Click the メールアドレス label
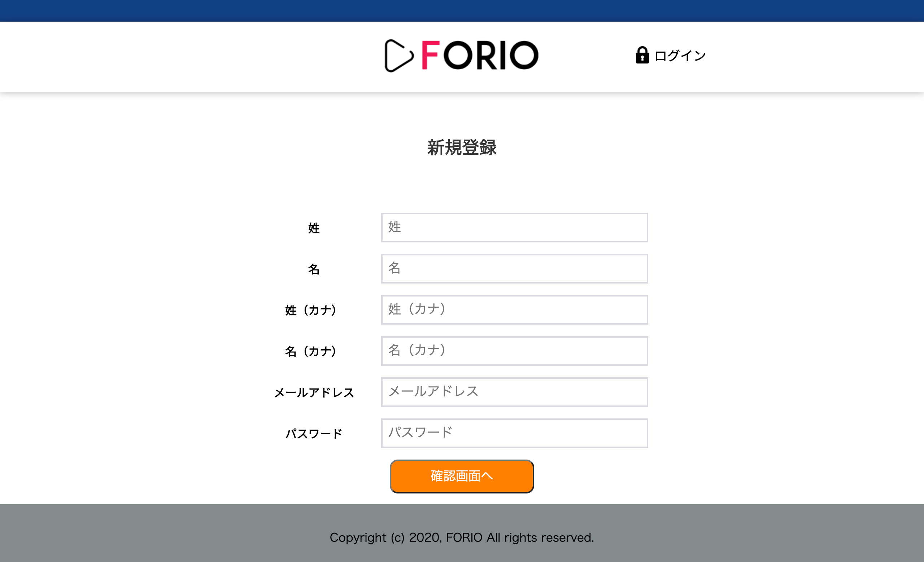Screen dimensions: 924x562 [x=314, y=393]
